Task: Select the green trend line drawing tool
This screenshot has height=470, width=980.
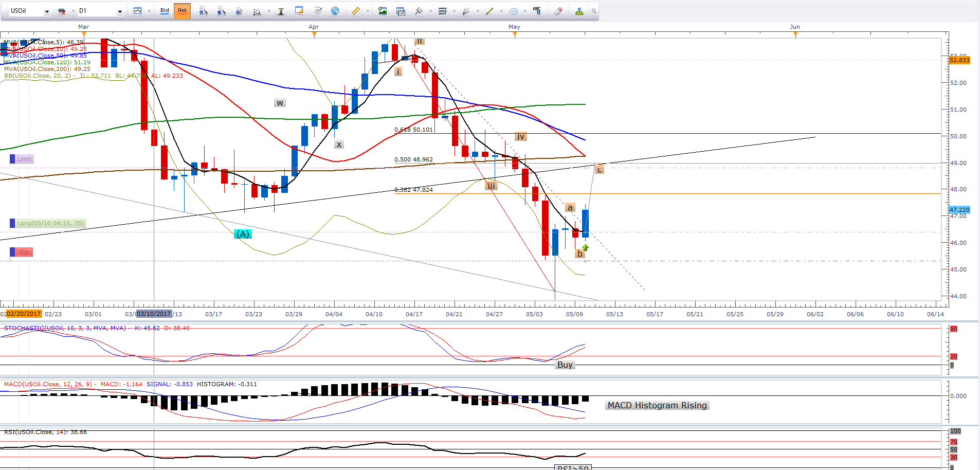Action: click(489, 11)
